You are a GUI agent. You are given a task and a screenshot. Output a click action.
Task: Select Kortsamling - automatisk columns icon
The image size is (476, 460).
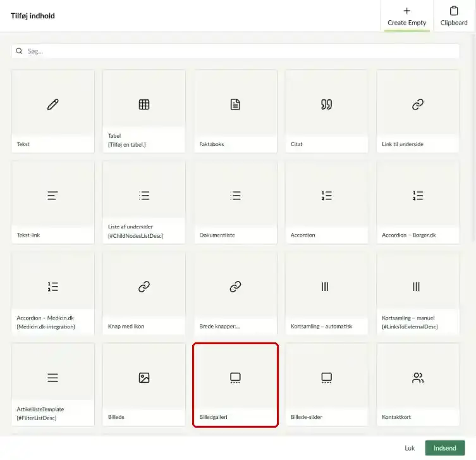click(x=325, y=287)
